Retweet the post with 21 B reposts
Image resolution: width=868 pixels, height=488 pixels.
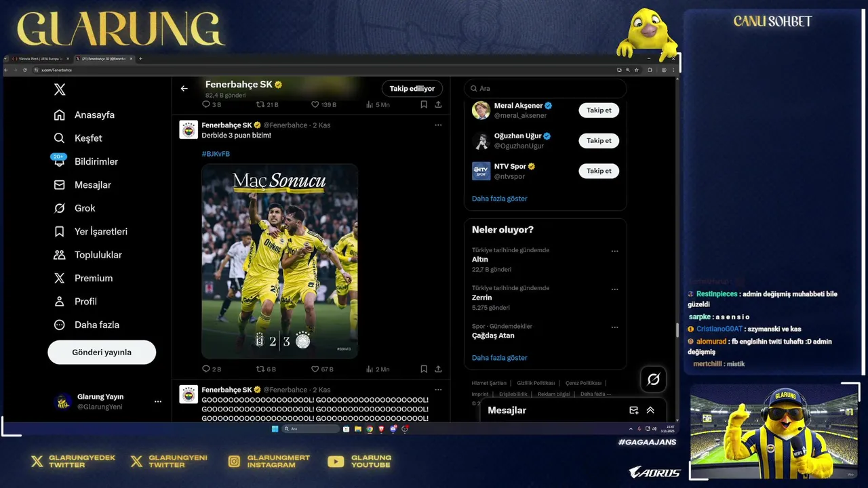pos(267,104)
